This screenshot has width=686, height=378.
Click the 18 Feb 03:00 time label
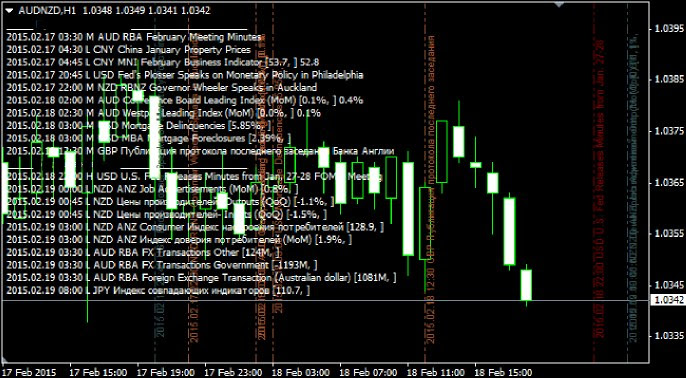[x=301, y=372]
